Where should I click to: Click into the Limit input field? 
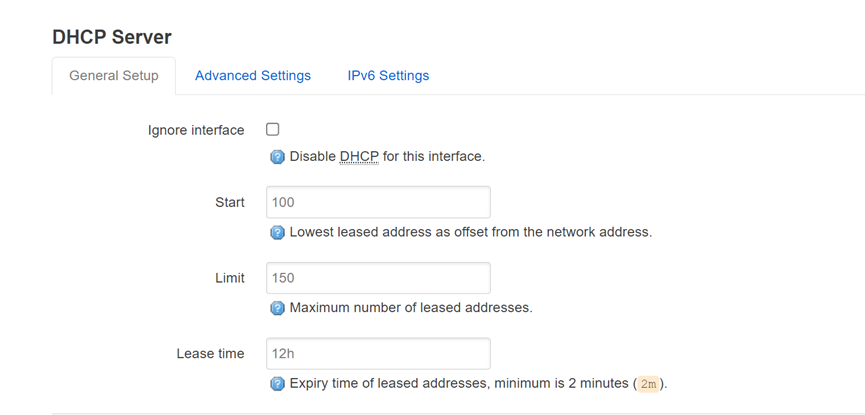pos(378,278)
